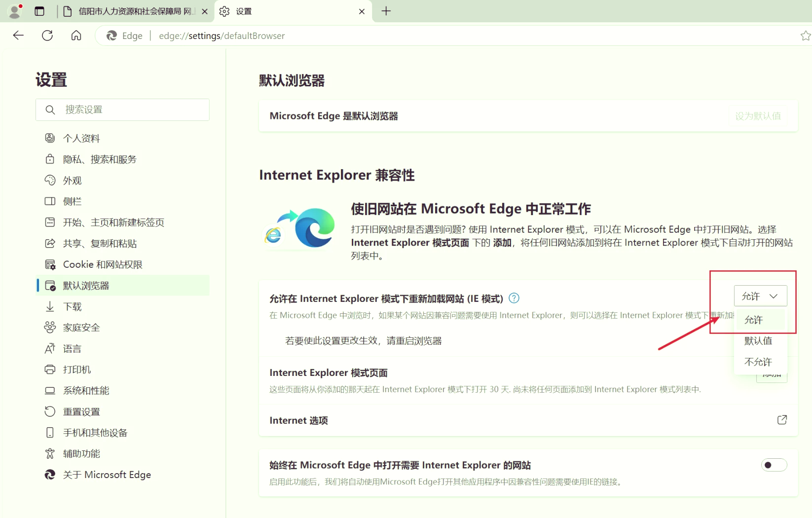Refresh the current page
The height and width of the screenshot is (518, 812).
pyautogui.click(x=47, y=36)
